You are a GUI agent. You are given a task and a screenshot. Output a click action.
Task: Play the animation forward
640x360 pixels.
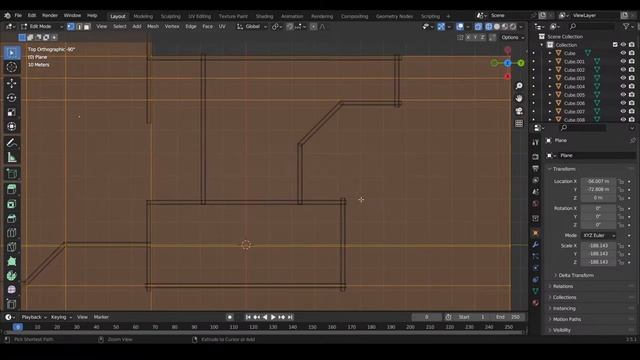point(273,317)
